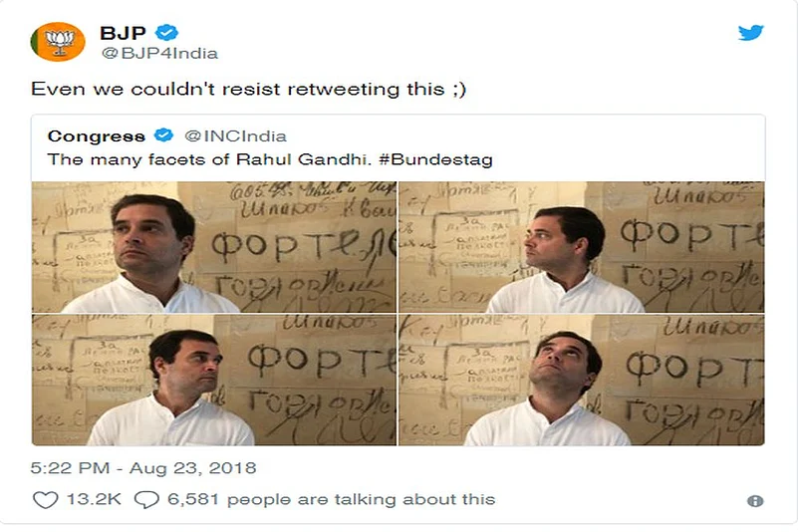Open the bottom-left Rahul Gandhi photo
This screenshot has width=798, height=532.
tap(213, 381)
